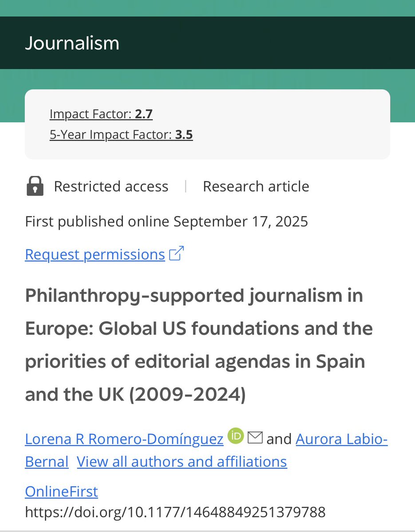Select the Philanthropy-supported journalism article title
The height and width of the screenshot is (532, 415).
pos(199,345)
